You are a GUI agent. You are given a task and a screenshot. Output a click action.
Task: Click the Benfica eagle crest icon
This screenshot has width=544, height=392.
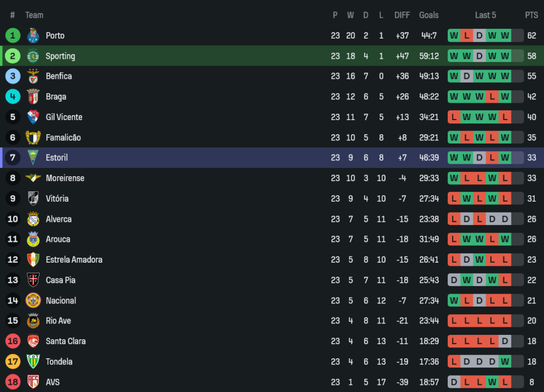point(33,76)
